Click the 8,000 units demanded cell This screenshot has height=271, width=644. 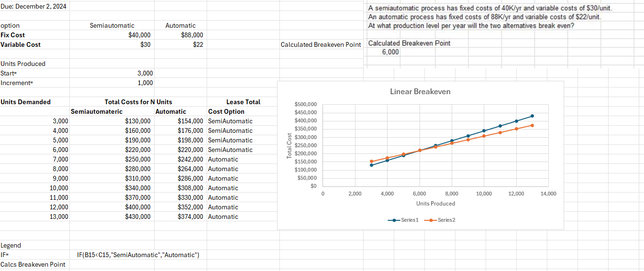click(60, 169)
